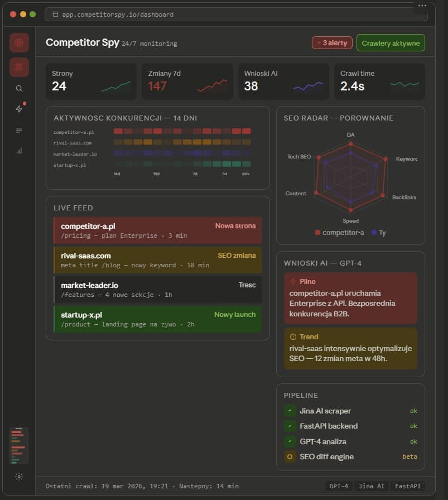Click the Competitor Spy target logo at sidebar top
The height and width of the screenshot is (500, 448).
pyautogui.click(x=18, y=42)
